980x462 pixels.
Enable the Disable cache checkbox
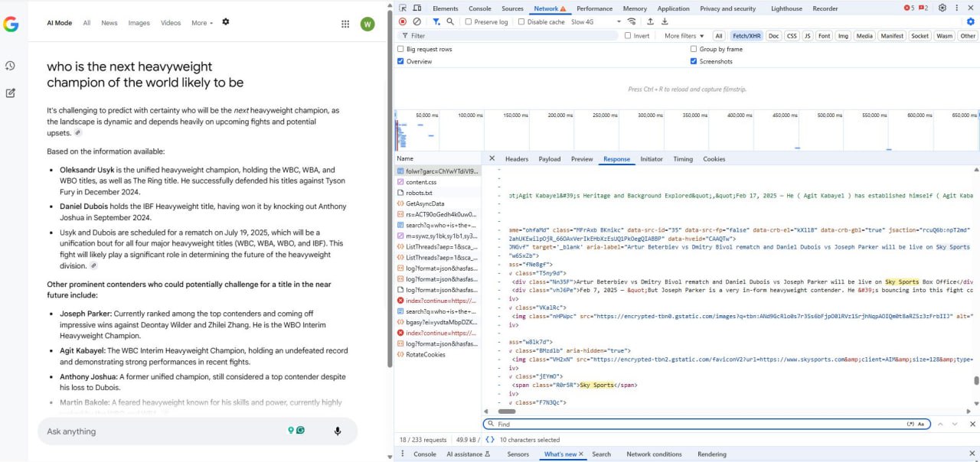tap(521, 21)
